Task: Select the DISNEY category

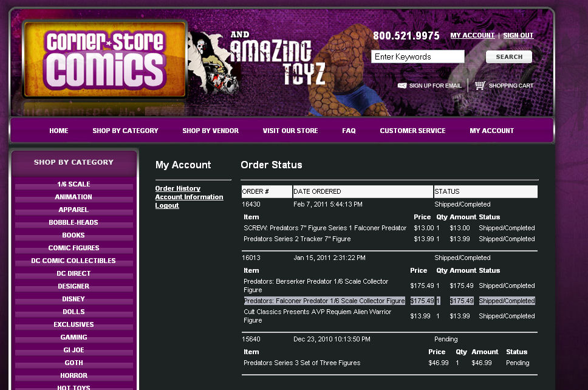Action: [x=73, y=299]
